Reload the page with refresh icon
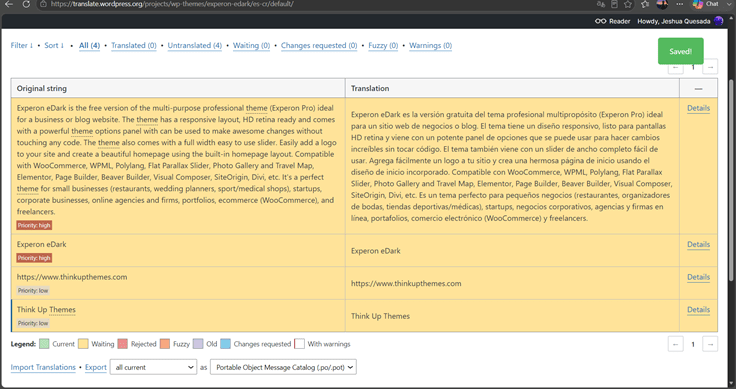Image resolution: width=736 pixels, height=389 pixels. pyautogui.click(x=26, y=4)
